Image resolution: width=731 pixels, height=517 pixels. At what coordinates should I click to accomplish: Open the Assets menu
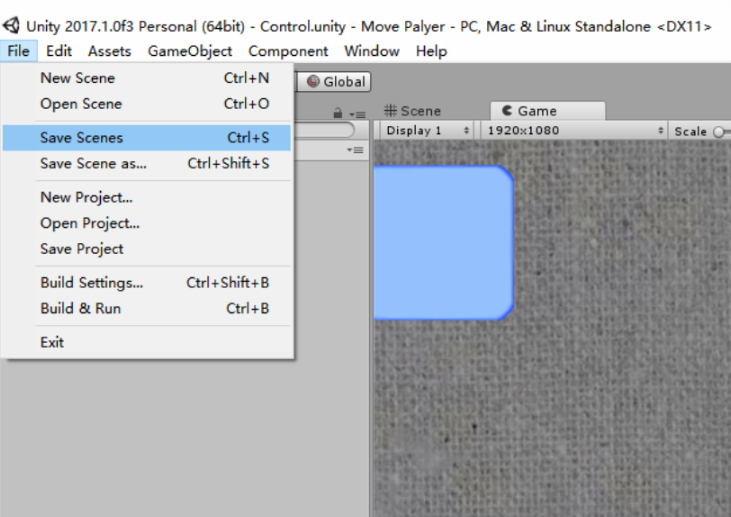click(x=110, y=51)
